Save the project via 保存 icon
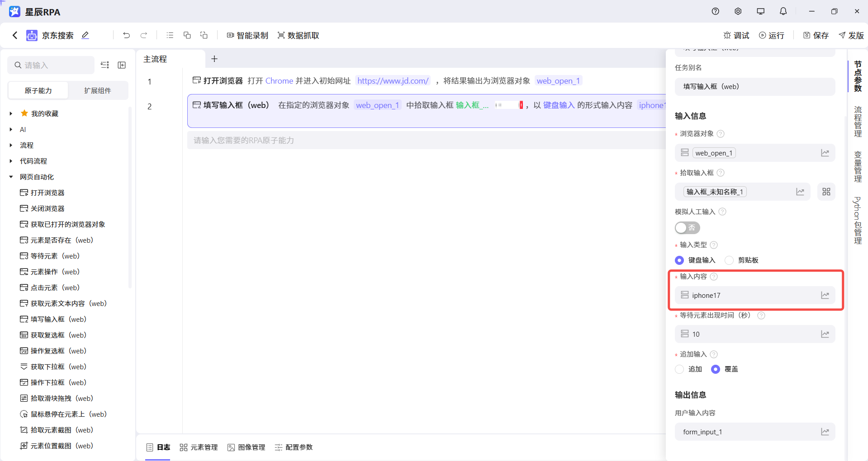 point(815,35)
